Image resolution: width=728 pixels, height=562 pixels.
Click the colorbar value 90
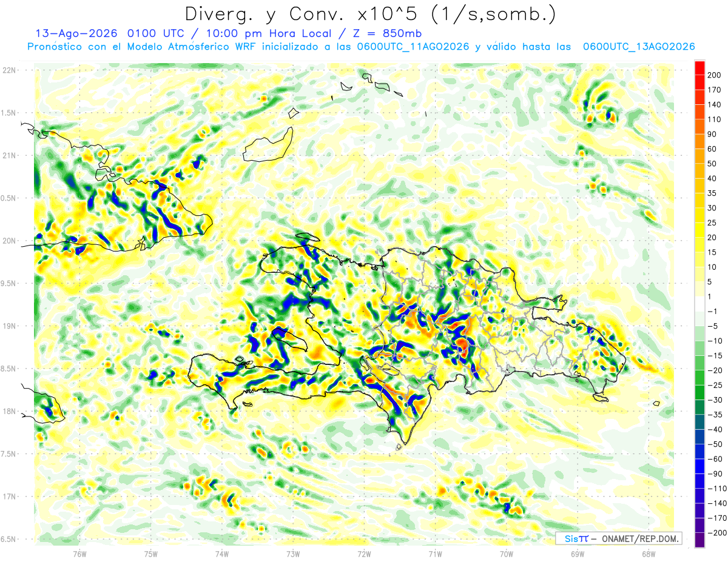713,134
